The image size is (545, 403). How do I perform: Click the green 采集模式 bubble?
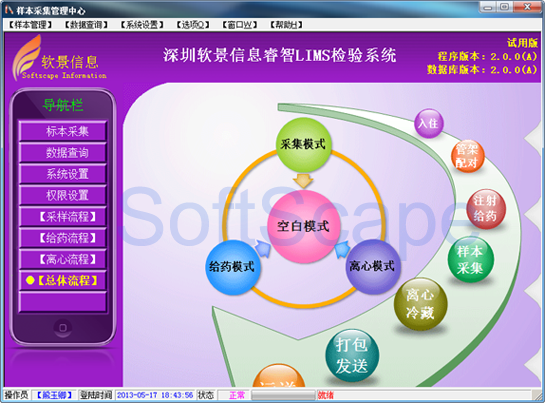coord(303,144)
